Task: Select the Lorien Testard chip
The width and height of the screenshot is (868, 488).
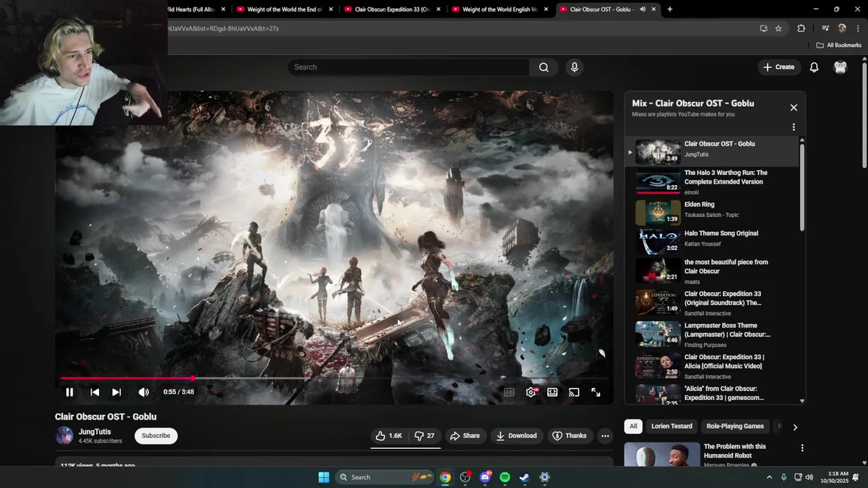Action: click(671, 426)
